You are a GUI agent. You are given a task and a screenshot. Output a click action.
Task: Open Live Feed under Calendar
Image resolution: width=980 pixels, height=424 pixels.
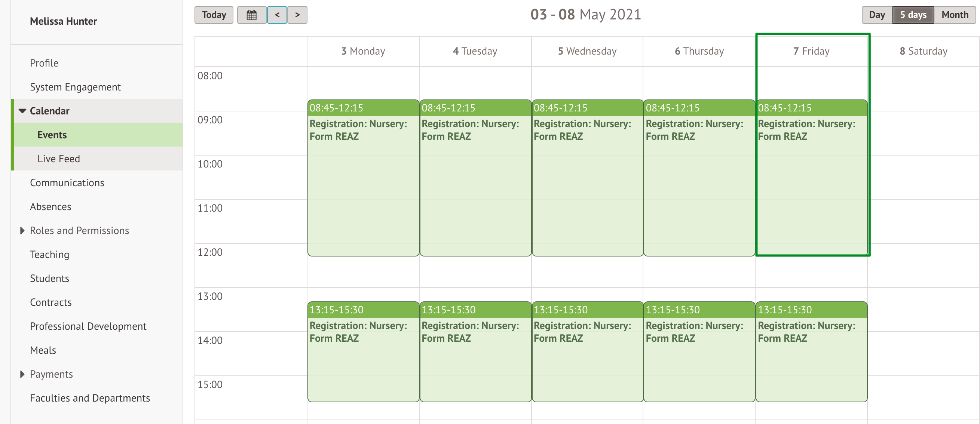coord(59,159)
